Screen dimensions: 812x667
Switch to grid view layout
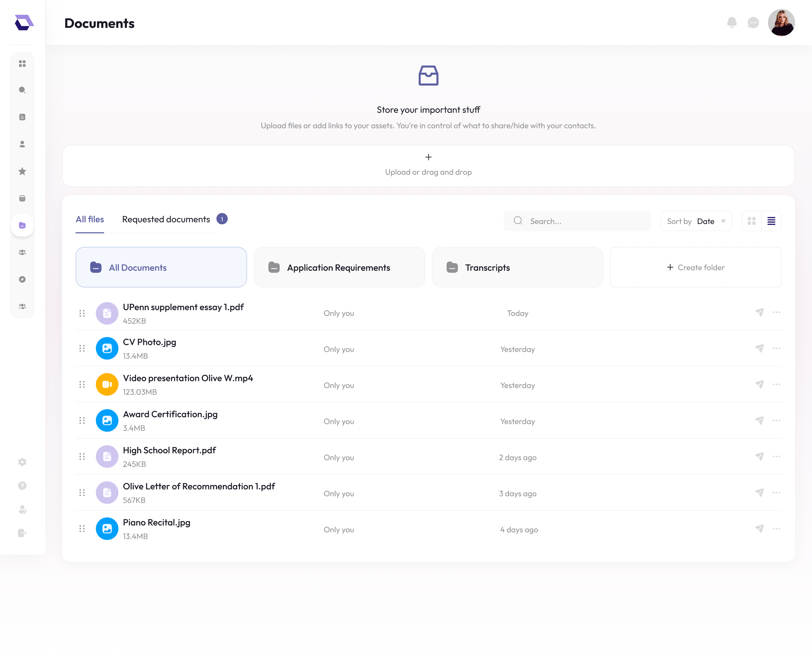(752, 221)
